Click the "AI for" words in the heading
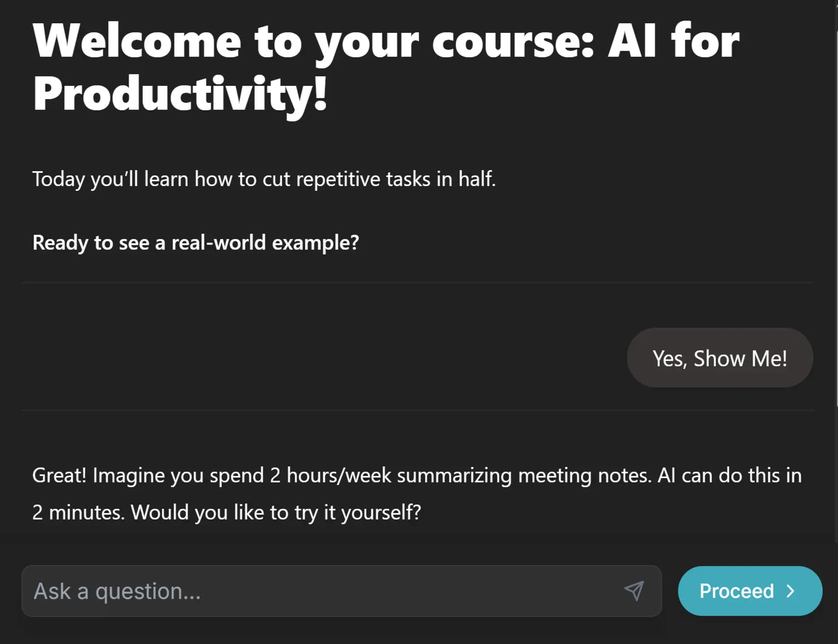 [x=674, y=41]
